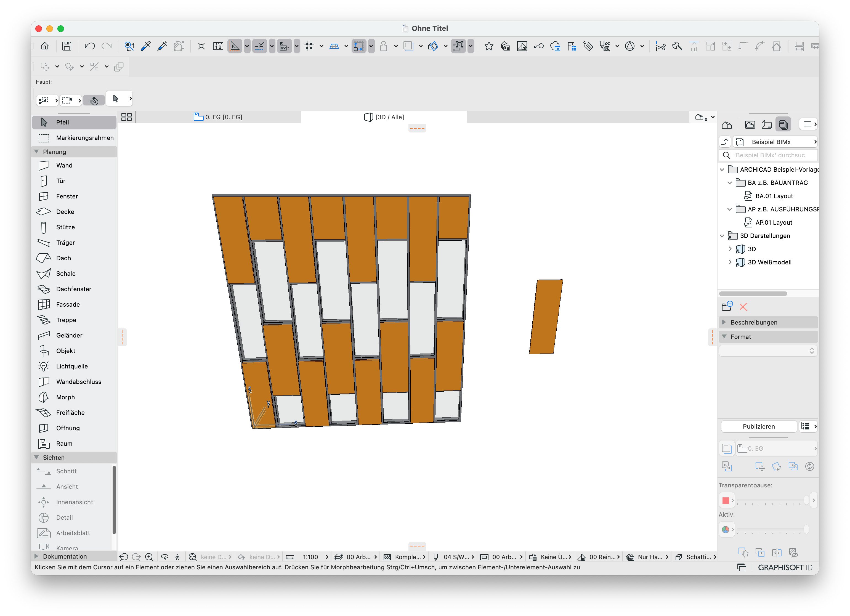Viewport: 850px width, 616px height.
Task: Toggle the XY coordinate input button
Action: pyautogui.click(x=284, y=46)
